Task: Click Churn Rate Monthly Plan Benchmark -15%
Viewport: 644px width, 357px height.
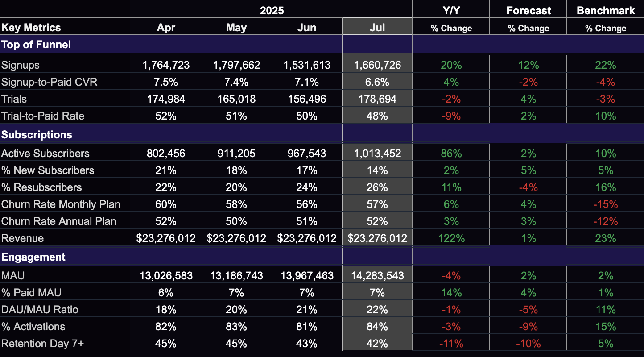Action: click(606, 204)
